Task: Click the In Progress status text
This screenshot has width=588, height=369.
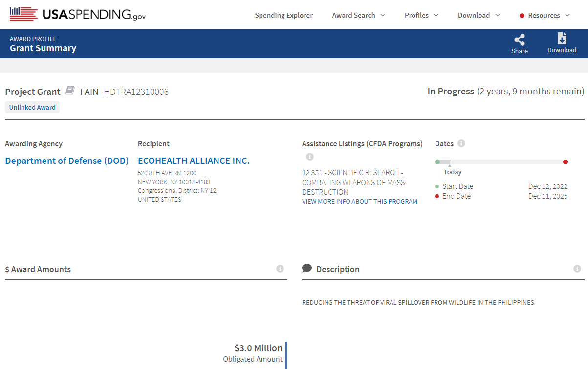Action: [451, 91]
